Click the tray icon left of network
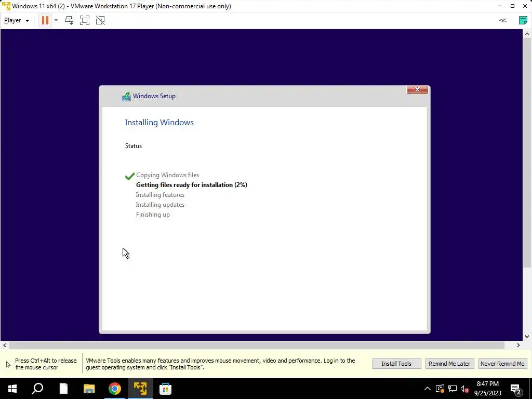 coord(440,389)
